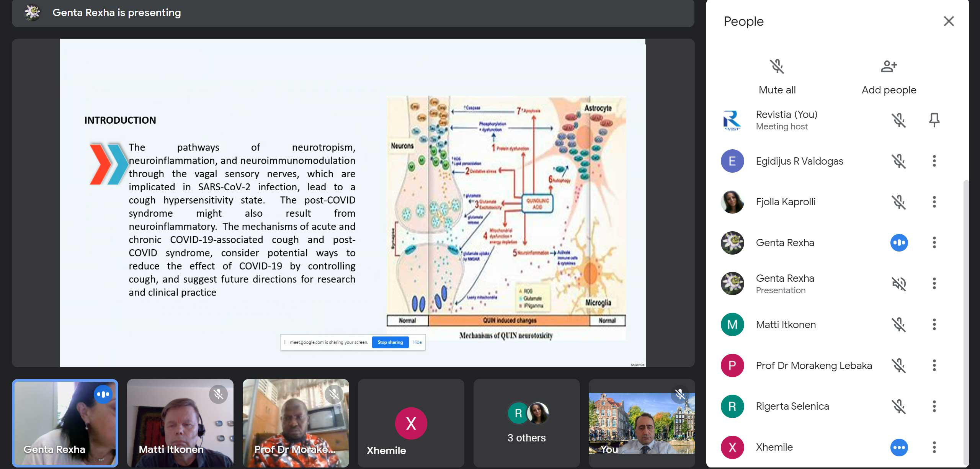
Task: Click muted presentation audio icon for Genta Rexha
Action: (899, 284)
